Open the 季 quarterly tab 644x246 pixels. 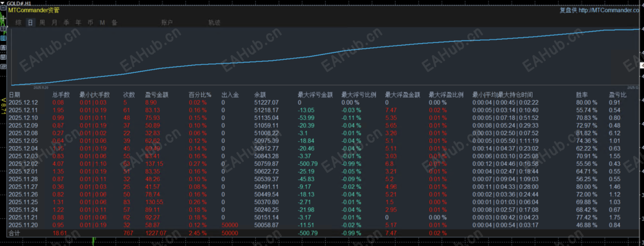[66, 23]
